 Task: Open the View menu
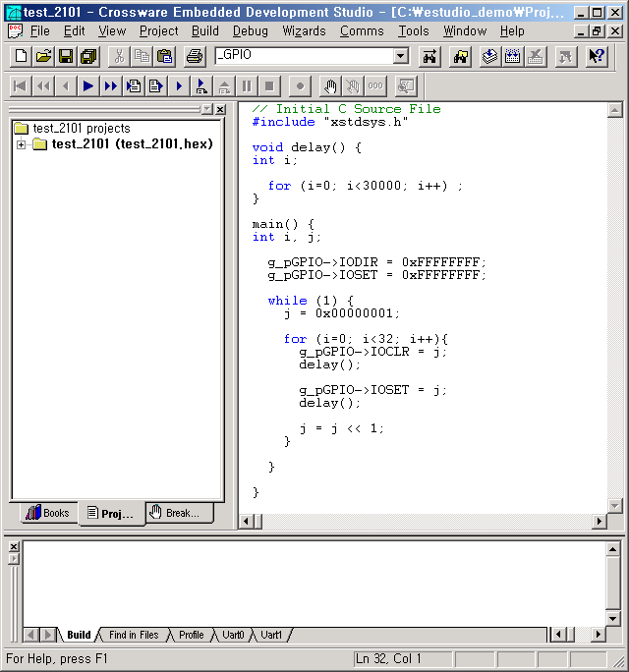(112, 31)
